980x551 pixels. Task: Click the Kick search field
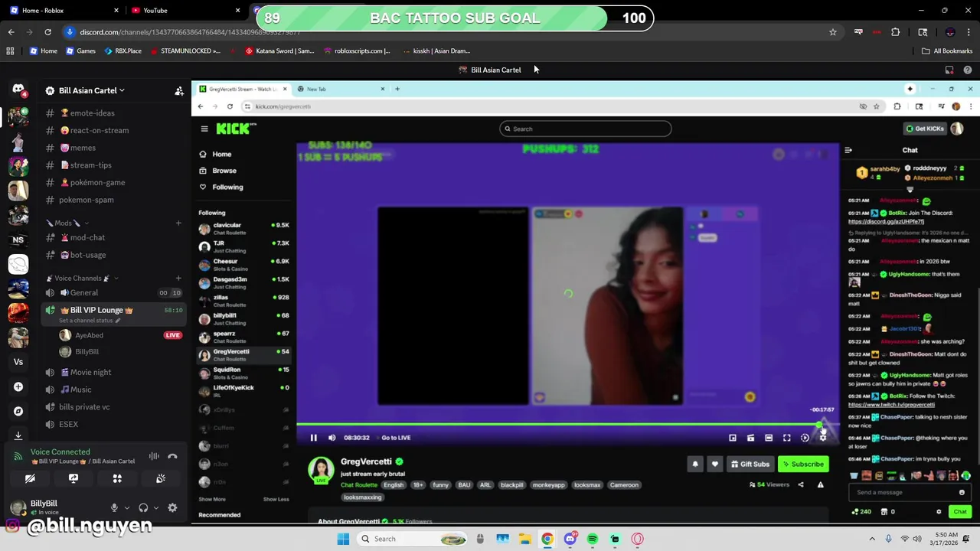click(x=586, y=129)
